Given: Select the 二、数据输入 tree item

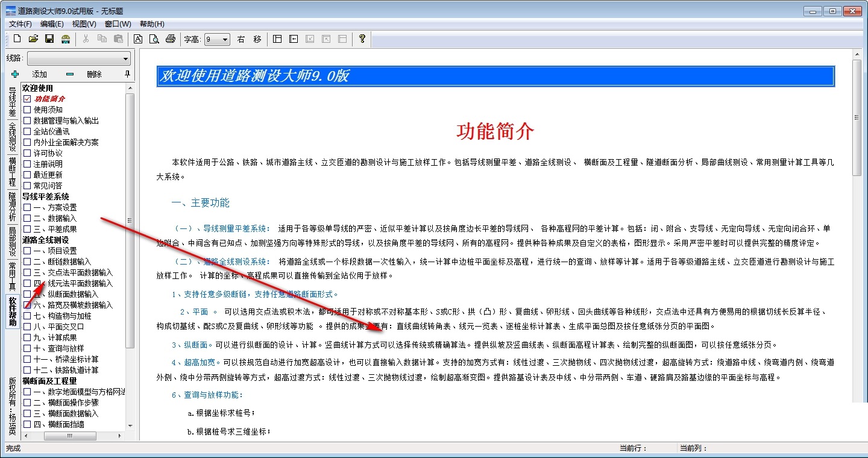Looking at the screenshot, I should point(55,218).
